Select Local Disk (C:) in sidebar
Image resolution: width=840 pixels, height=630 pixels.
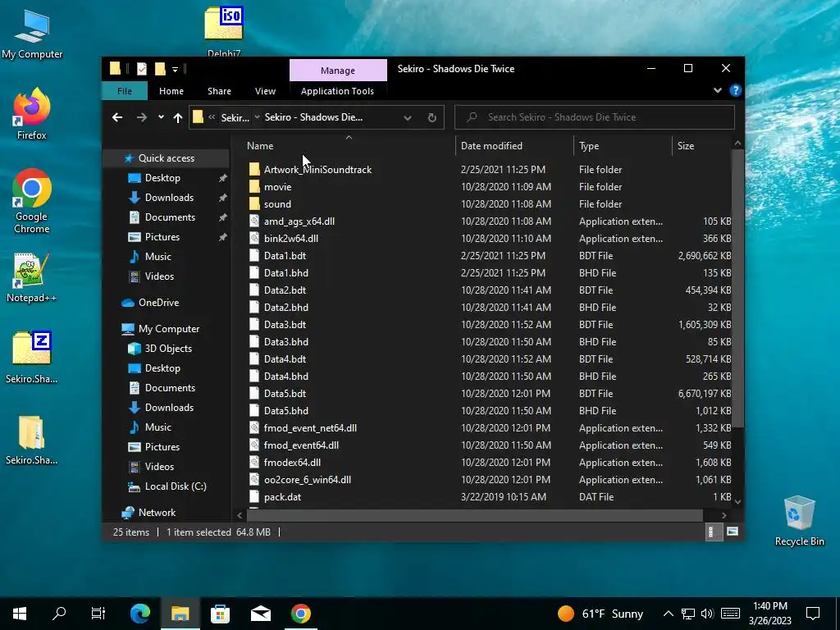pos(176,486)
